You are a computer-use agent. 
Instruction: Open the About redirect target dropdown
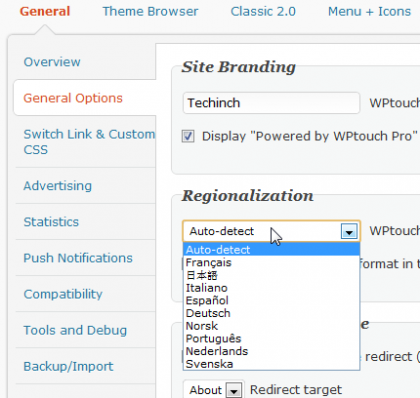[x=214, y=390]
